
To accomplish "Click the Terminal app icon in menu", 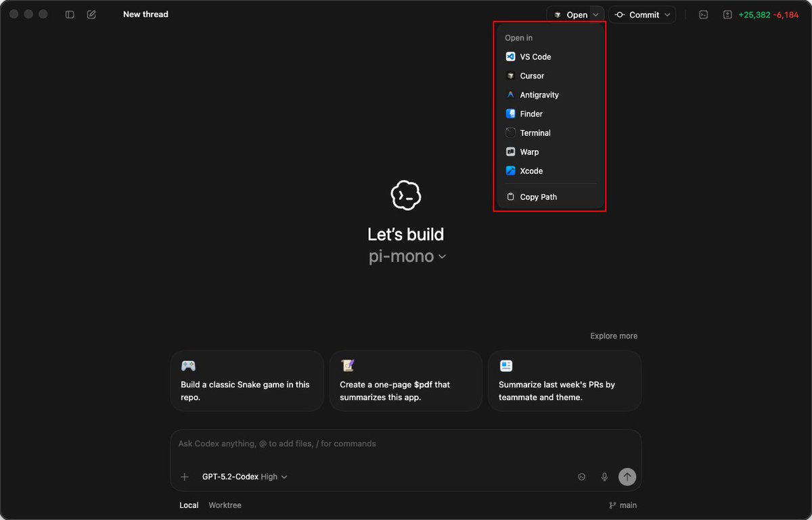I will pos(511,133).
